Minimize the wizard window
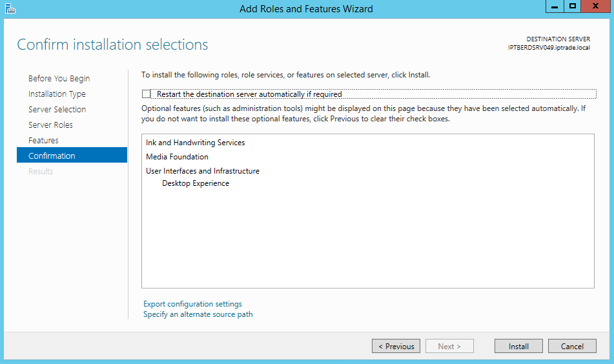Image resolution: width=614 pixels, height=364 pixels. click(555, 6)
